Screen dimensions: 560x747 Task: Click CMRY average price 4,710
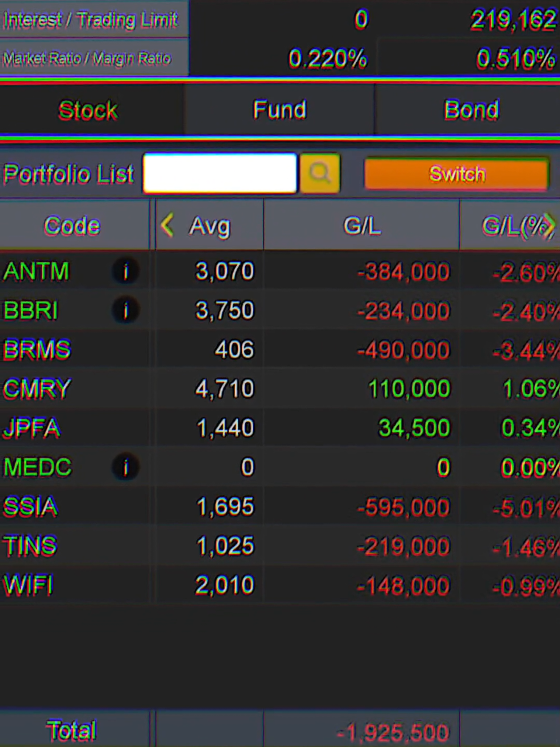224,389
